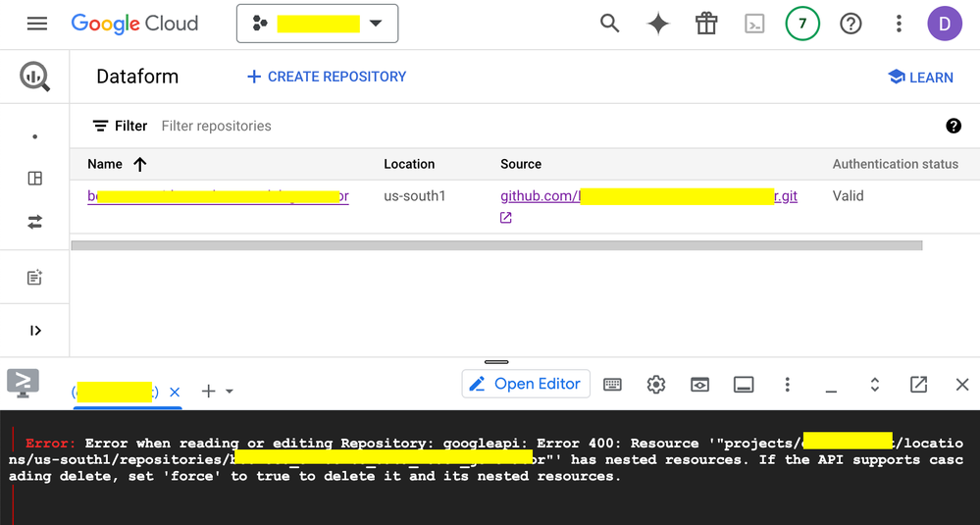Click the Open Editor button
Image resolution: width=980 pixels, height=525 pixels.
526,384
